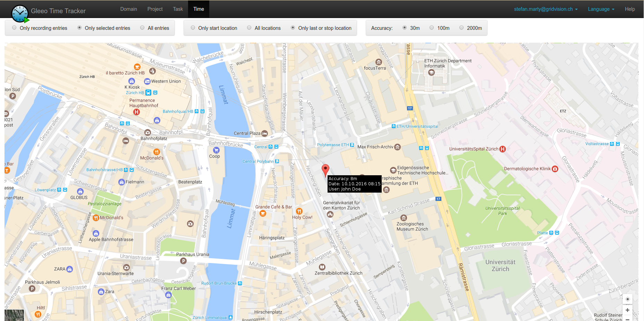Switch to the Time tab

(x=199, y=9)
